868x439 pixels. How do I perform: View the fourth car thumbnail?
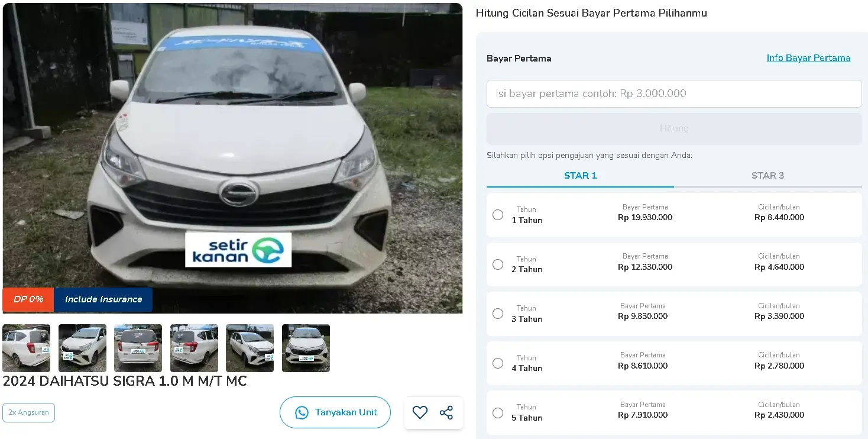click(x=194, y=348)
